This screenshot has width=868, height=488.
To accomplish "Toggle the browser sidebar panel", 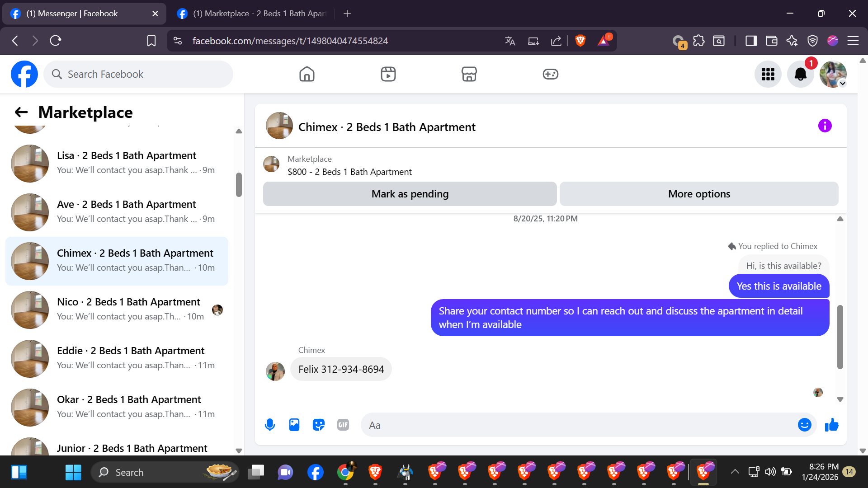I will [x=751, y=41].
